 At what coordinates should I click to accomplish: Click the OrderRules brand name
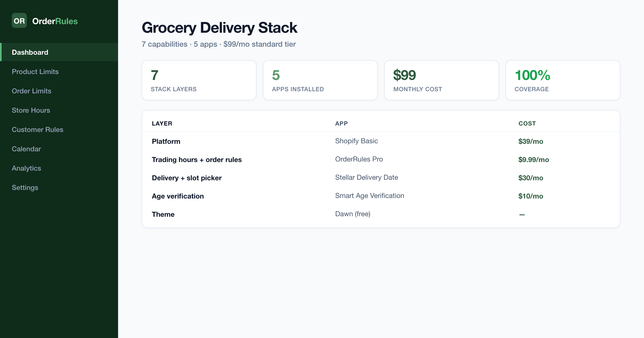pos(55,21)
